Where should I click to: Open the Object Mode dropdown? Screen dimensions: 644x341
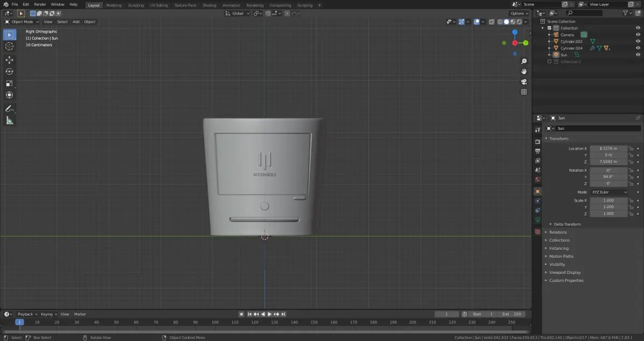[21, 22]
